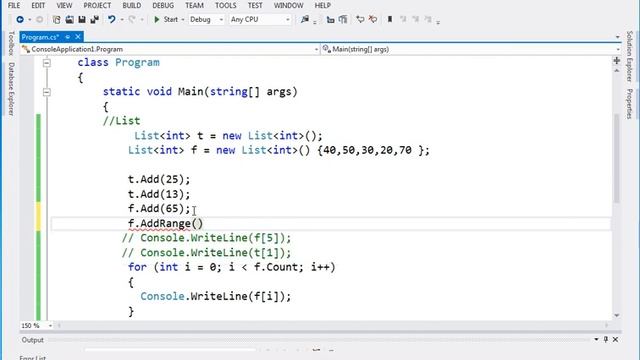Click inside the f.AddRange() parentheses
This screenshot has width=640, height=360.
pyautogui.click(x=198, y=224)
